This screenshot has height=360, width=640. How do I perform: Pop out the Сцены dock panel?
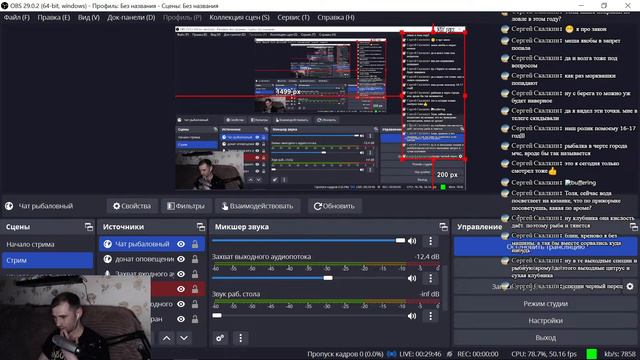[89, 227]
